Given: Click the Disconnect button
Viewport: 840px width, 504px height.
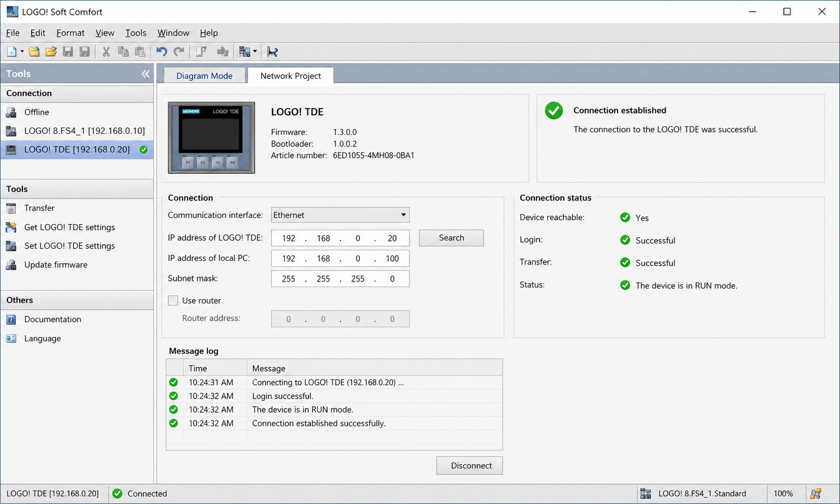Looking at the screenshot, I should point(470,466).
